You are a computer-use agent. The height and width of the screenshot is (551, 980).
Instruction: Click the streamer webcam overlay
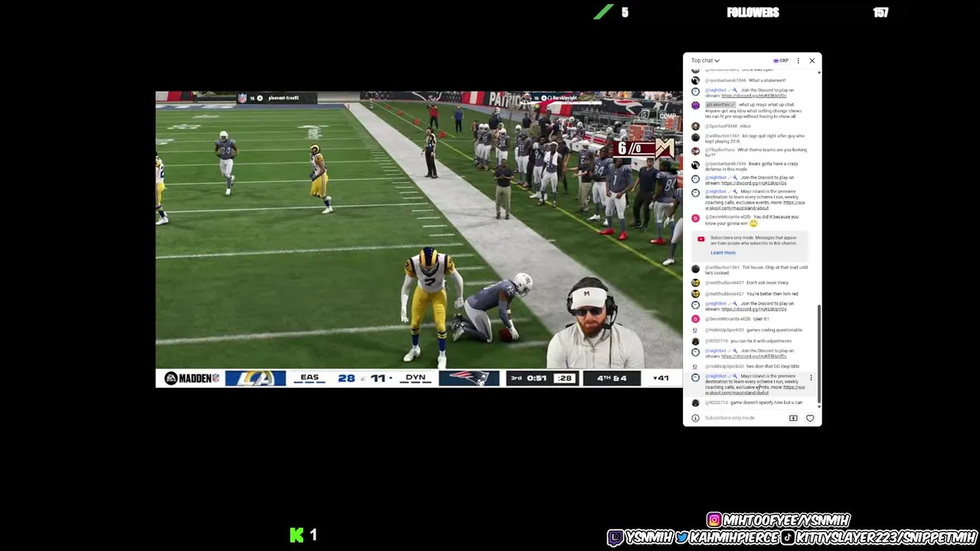595,323
